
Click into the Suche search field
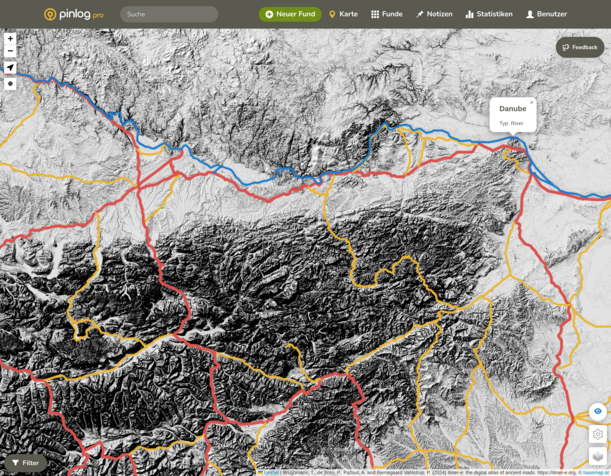(x=169, y=14)
